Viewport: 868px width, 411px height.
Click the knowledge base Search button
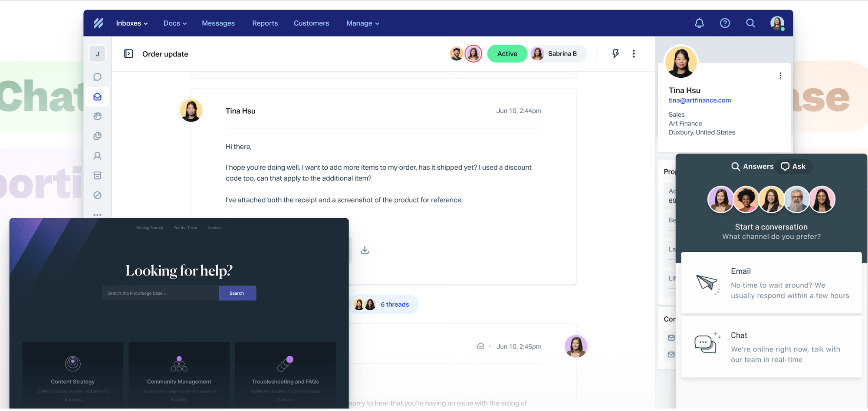coord(237,293)
